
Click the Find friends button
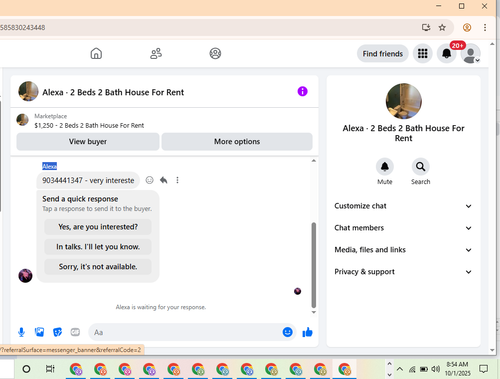tap(383, 54)
